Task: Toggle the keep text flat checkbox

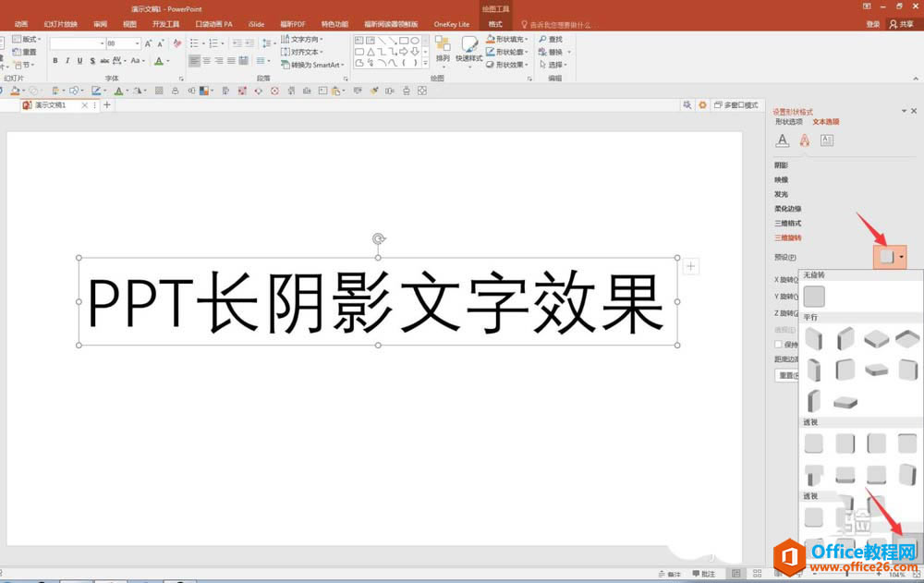Action: click(x=778, y=345)
